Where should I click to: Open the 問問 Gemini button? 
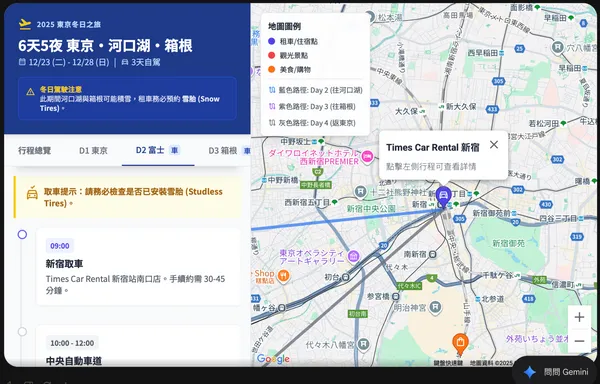click(556, 371)
